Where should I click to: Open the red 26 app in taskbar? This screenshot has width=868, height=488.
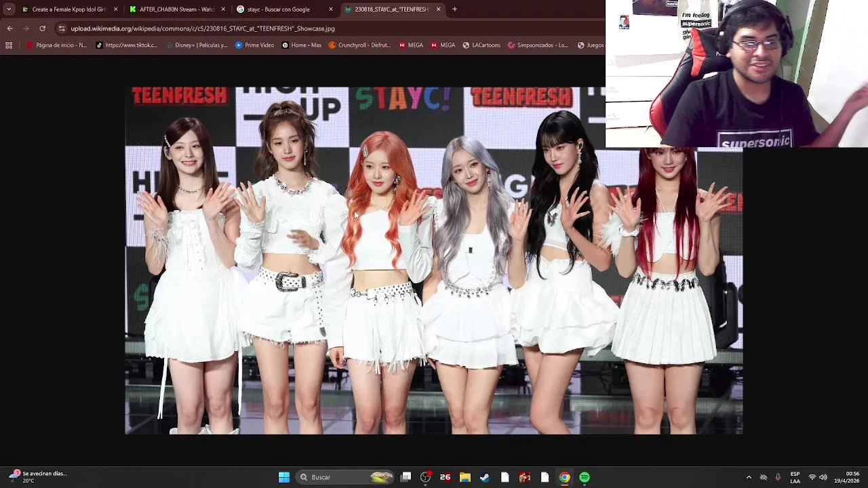[x=445, y=477]
